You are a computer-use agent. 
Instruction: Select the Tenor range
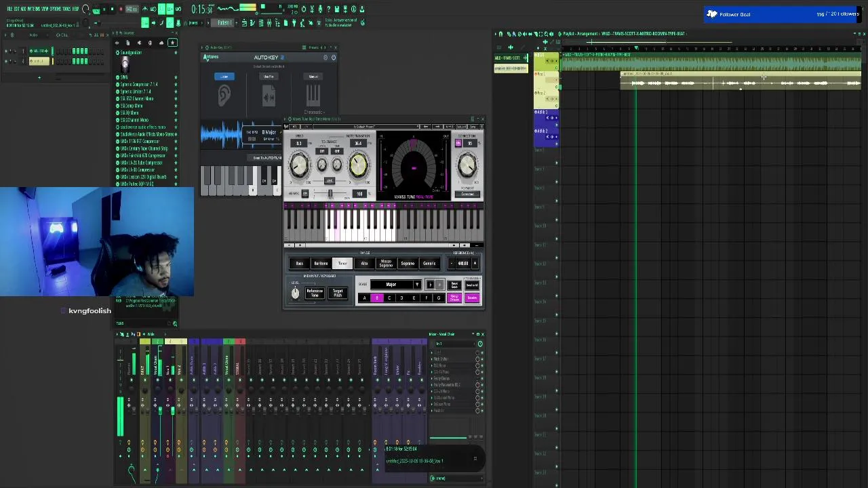[x=342, y=263]
